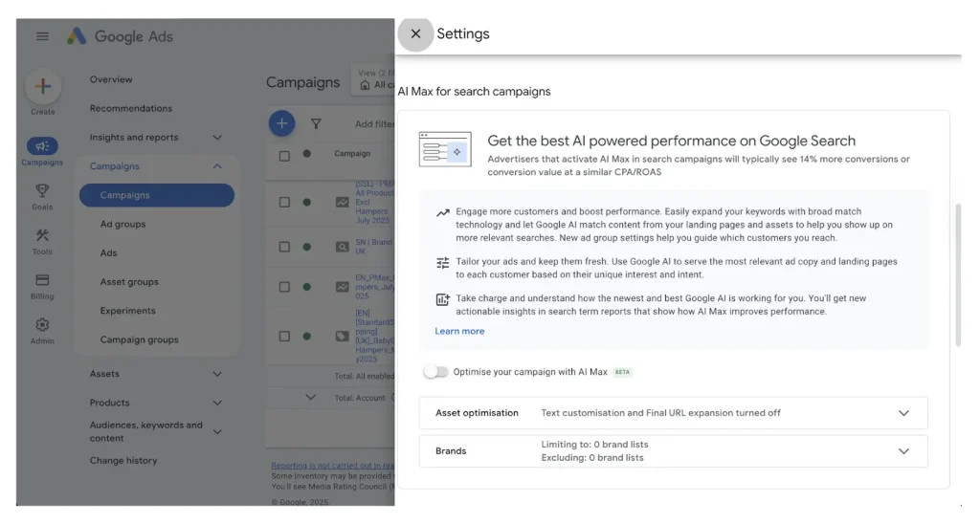Tick checkbox for StandardShopping campaign row
Viewport: 980px width, 524px height.
coord(284,336)
